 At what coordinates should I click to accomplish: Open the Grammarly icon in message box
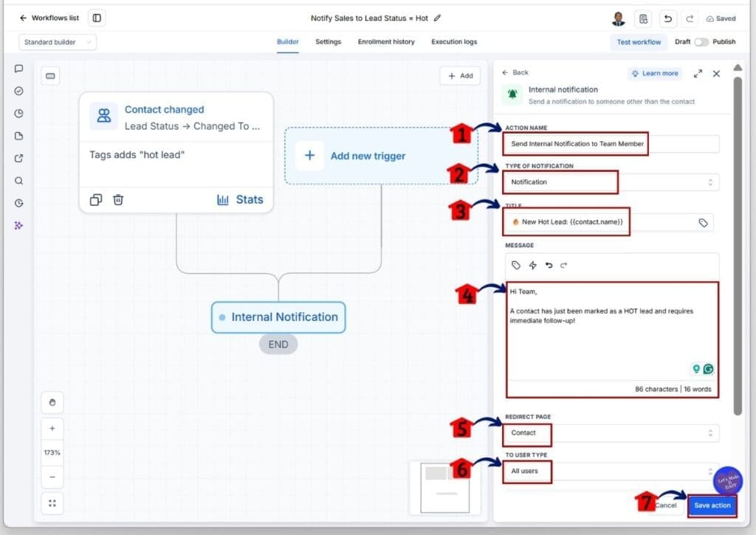(708, 369)
